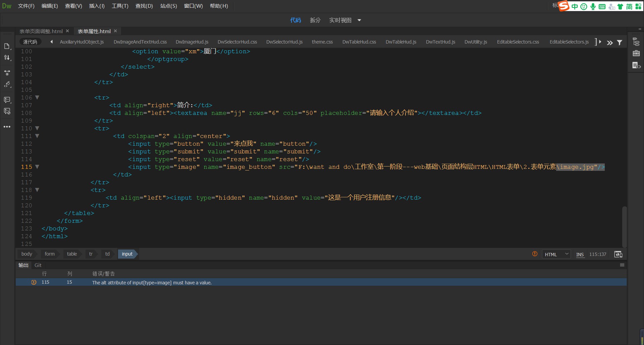This screenshot has height=345, width=644.
Task: Open related file theme.css
Action: click(x=322, y=42)
